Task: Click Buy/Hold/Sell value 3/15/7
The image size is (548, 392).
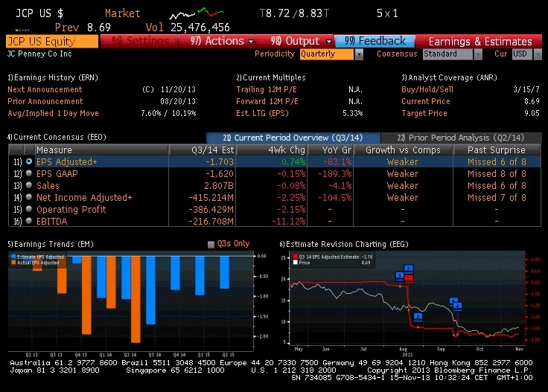Action: pos(526,89)
